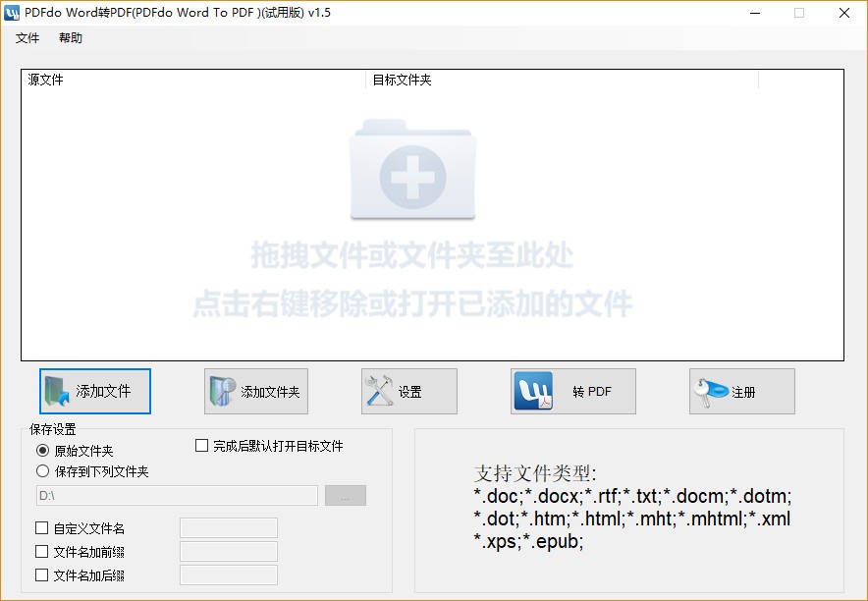
Task: Open the 帮助 menu
Action: (71, 38)
